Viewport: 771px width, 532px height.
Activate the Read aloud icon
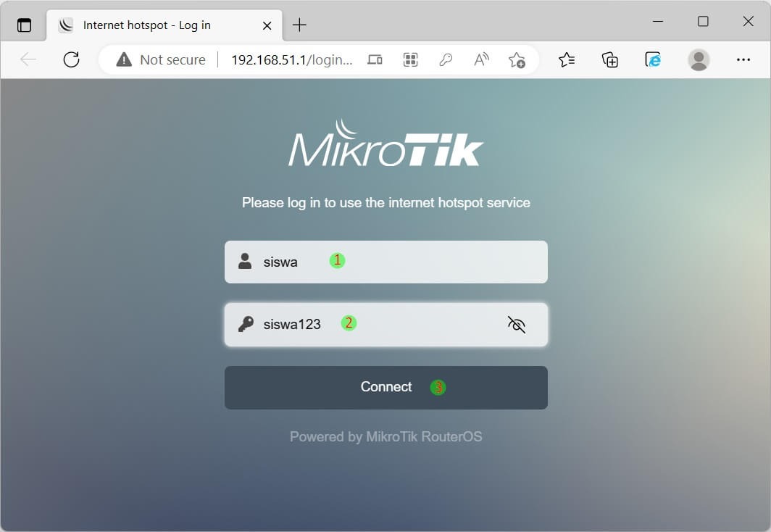click(481, 59)
